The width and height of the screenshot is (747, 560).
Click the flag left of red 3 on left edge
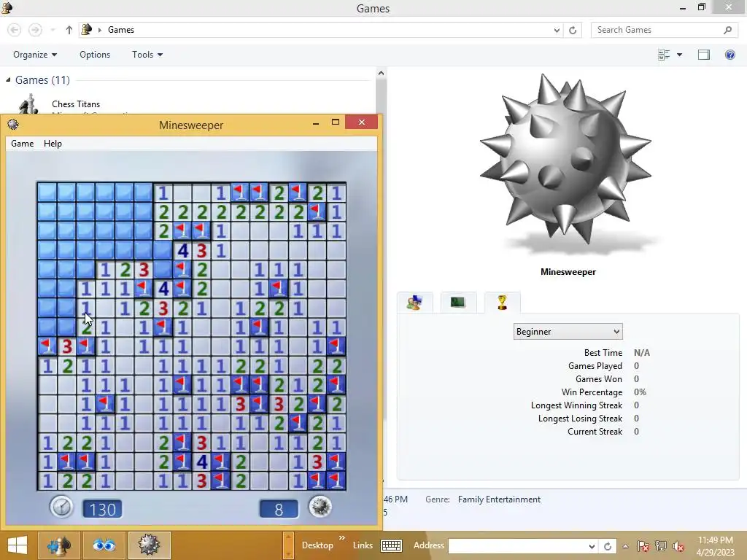47,346
